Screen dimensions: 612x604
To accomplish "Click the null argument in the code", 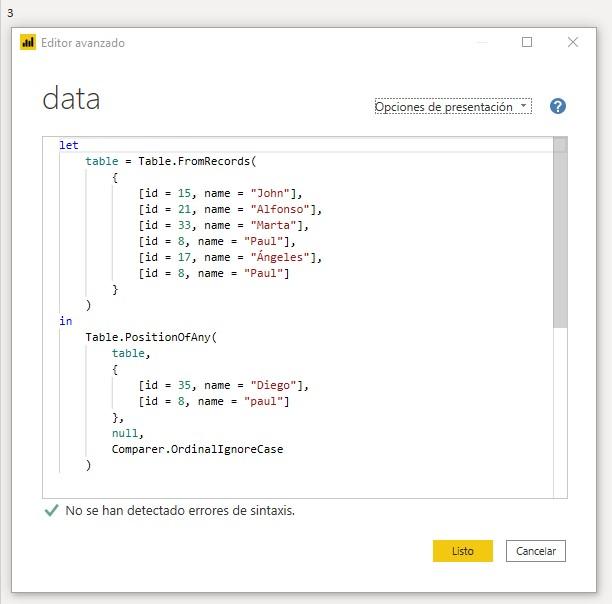I will [x=125, y=433].
